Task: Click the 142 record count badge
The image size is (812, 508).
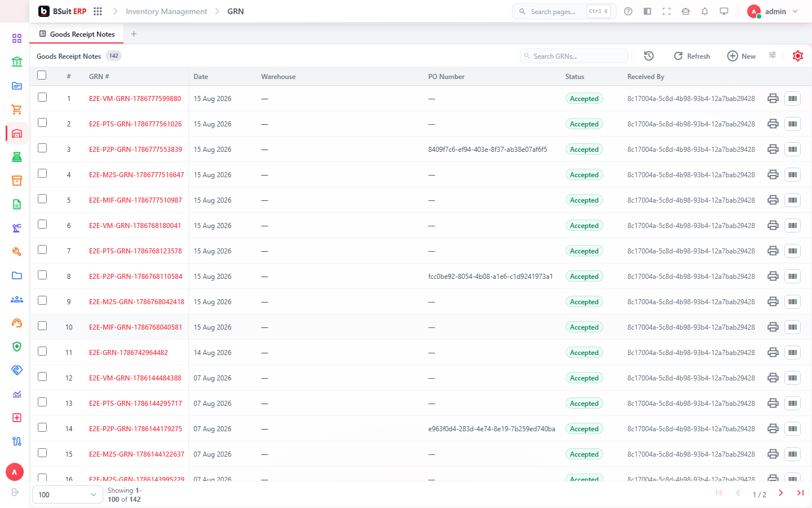Action: click(114, 56)
